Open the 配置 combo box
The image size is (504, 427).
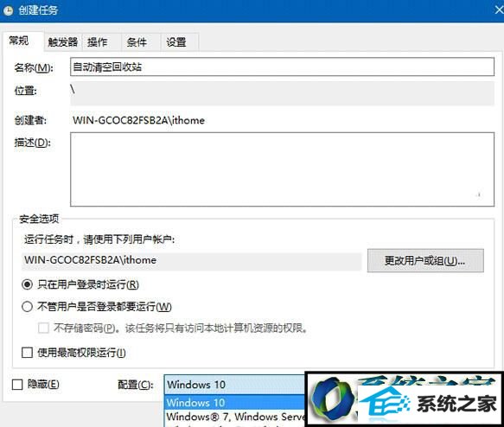[234, 385]
